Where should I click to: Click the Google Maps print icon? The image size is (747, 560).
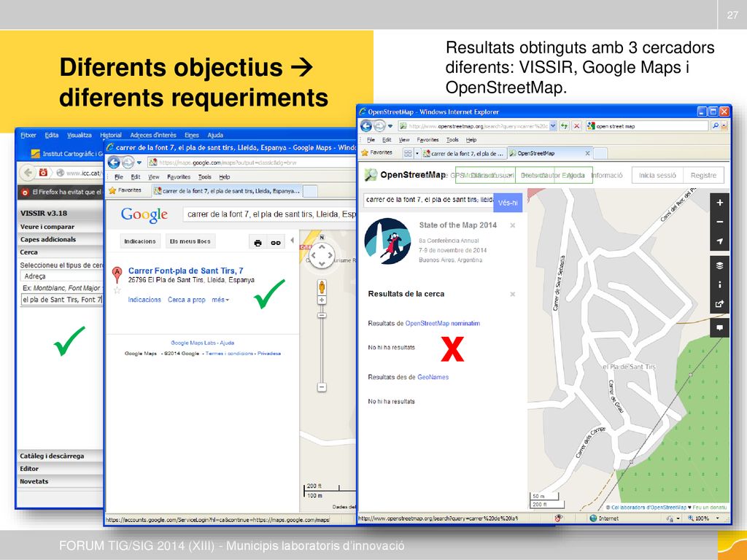[258, 242]
